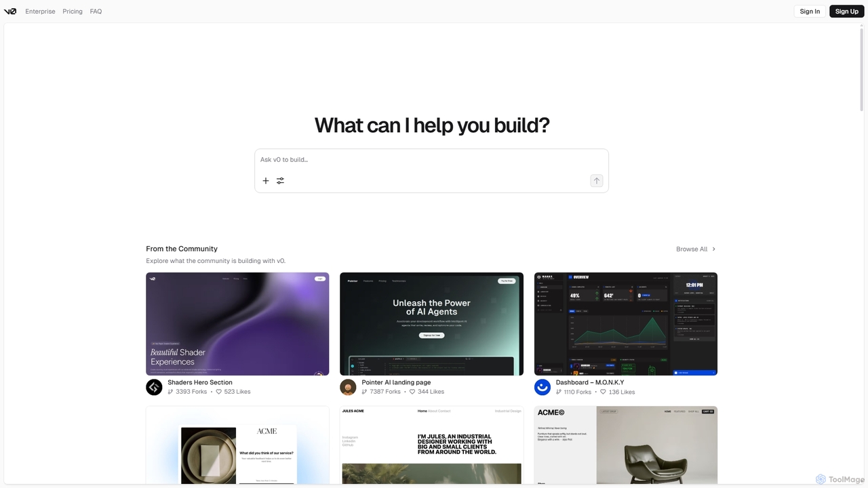
Task: Click the Pointer AI landing page author avatar
Action: click(348, 387)
